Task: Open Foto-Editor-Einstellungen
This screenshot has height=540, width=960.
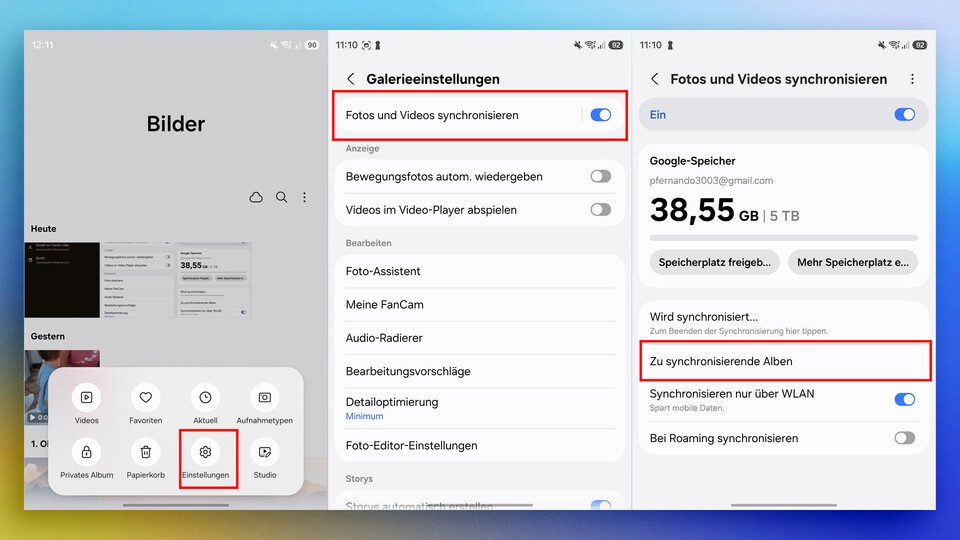Action: pyautogui.click(x=480, y=446)
